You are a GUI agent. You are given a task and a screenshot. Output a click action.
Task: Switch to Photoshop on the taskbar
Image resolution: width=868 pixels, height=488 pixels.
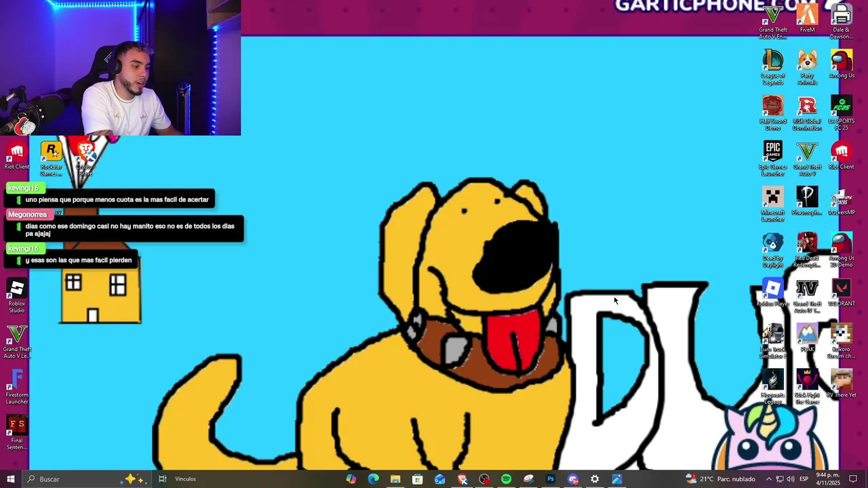click(x=551, y=479)
